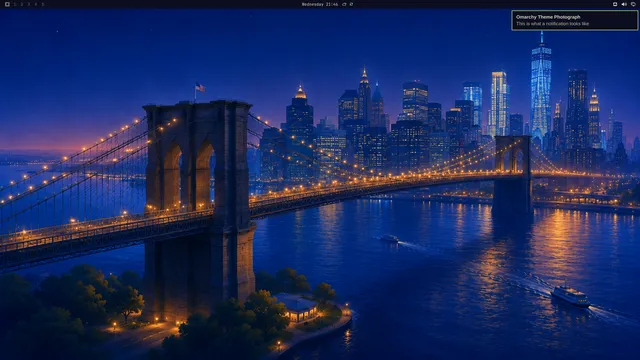
Task: Switch to workspace 2
Action: [22, 4]
